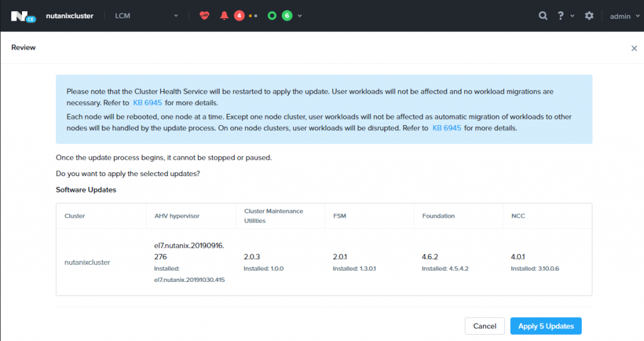Click Installed el7.nutanix.20191030.415 text

(x=189, y=274)
